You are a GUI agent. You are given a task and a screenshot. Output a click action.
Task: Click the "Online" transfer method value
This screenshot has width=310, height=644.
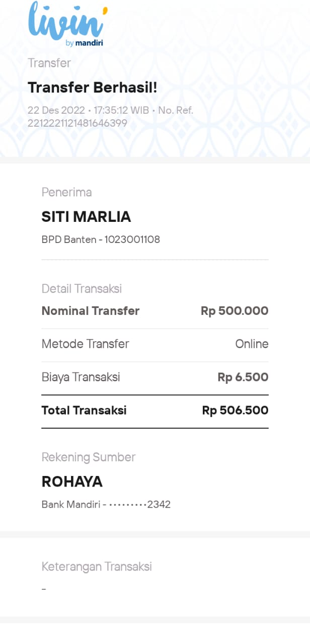pyautogui.click(x=252, y=344)
